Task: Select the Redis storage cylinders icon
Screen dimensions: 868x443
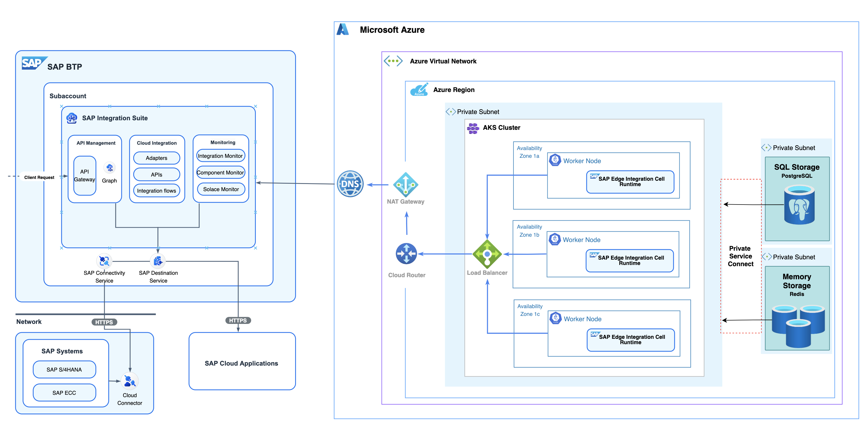Action: 798,326
